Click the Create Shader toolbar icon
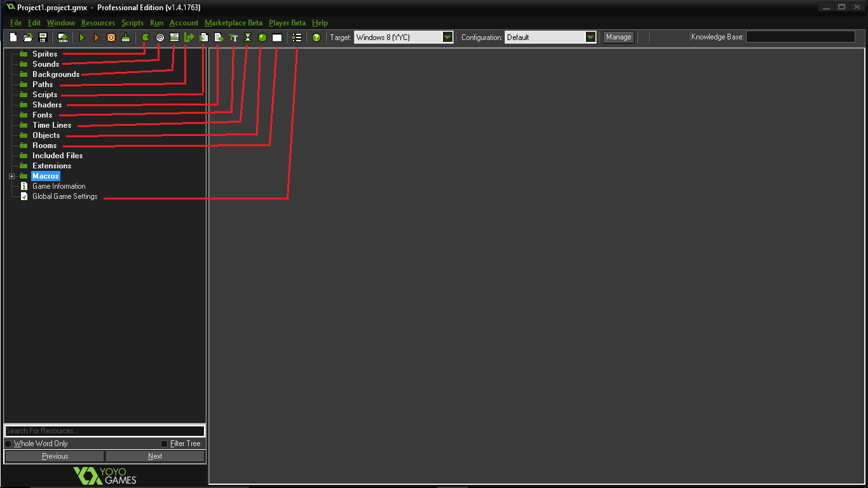 219,37
